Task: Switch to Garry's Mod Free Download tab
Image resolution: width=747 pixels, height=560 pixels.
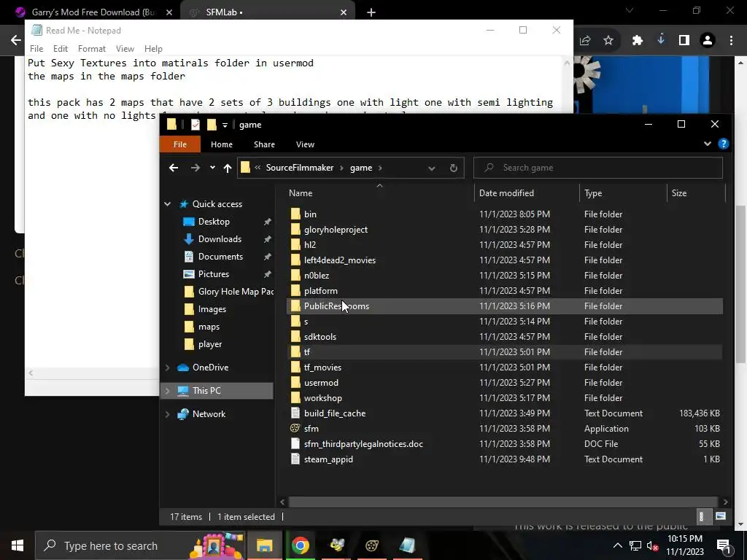Action: tap(93, 12)
